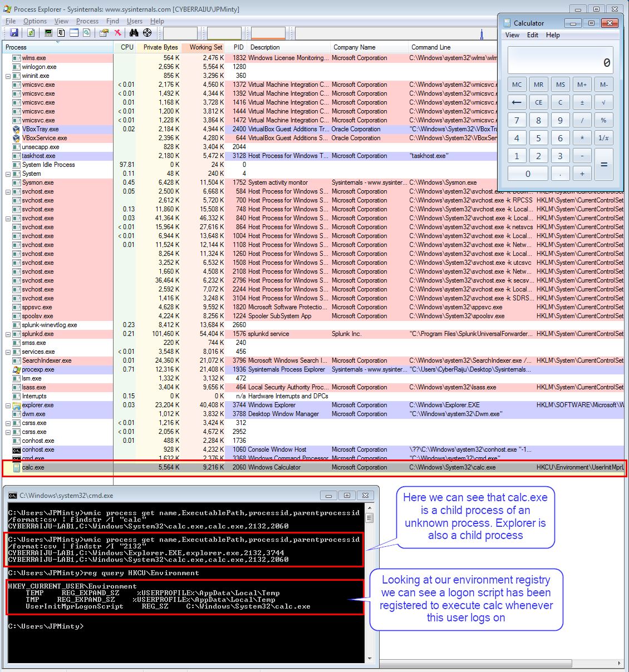Click the I/O mini graph with orange line

pos(268,33)
